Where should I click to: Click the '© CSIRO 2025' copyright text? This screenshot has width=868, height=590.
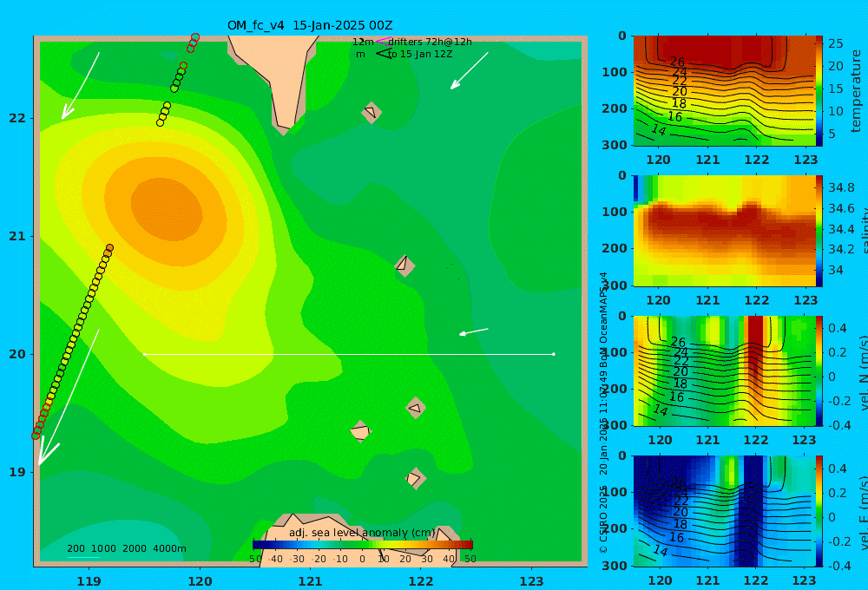point(603,520)
